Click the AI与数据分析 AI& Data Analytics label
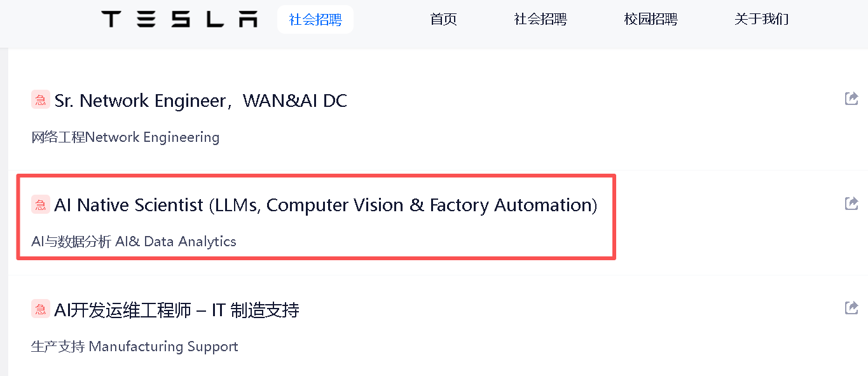This screenshot has width=868, height=376. (134, 241)
